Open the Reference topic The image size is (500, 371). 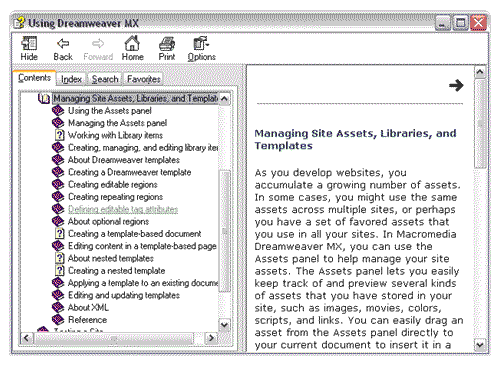point(87,320)
